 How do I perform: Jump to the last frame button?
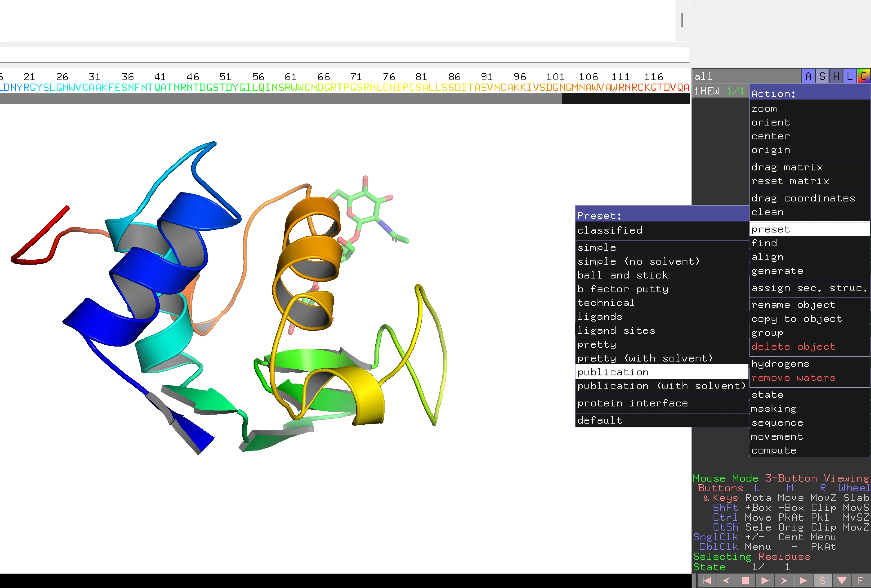pos(803,580)
